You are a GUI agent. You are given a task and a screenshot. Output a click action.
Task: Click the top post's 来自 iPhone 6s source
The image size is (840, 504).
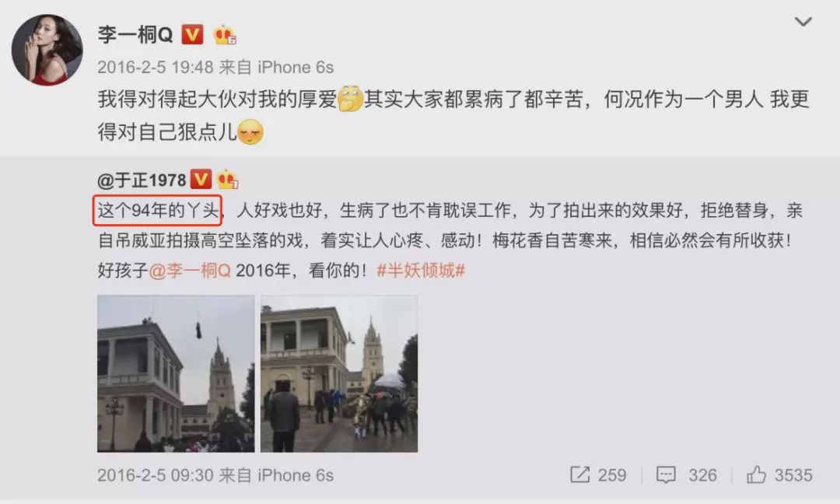[x=276, y=68]
